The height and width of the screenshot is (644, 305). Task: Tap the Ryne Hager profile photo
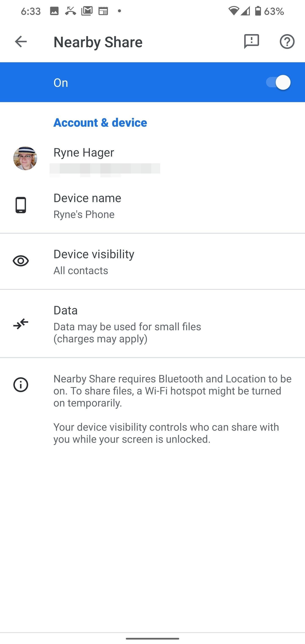tap(25, 158)
